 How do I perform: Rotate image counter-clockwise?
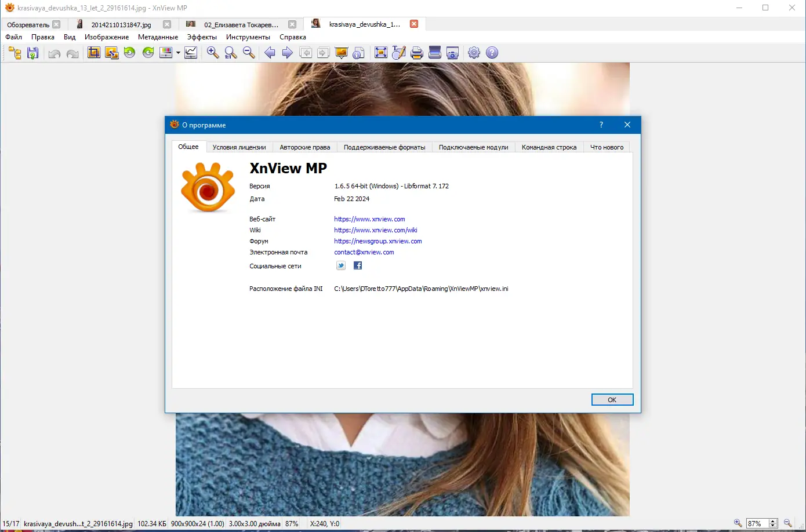tap(130, 53)
